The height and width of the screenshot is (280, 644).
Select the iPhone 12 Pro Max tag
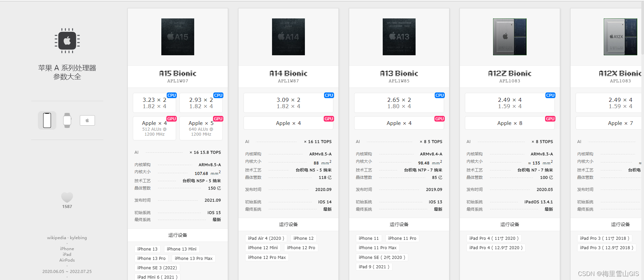coord(267,258)
